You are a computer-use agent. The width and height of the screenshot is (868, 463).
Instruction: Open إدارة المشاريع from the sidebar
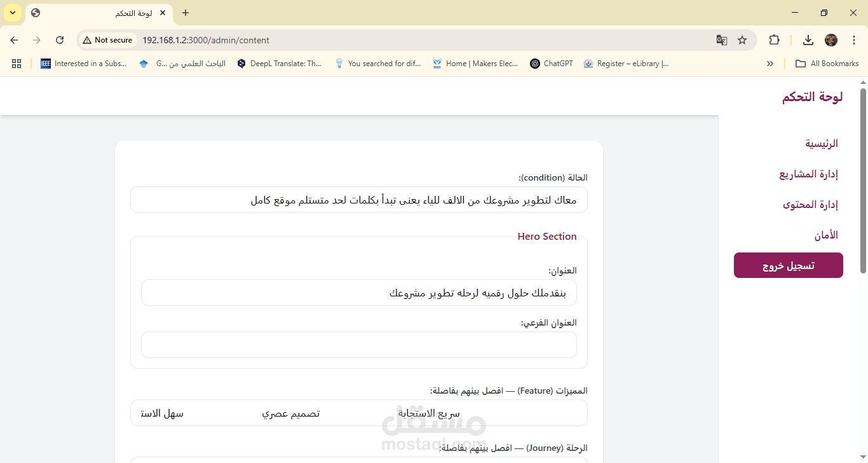tap(809, 174)
